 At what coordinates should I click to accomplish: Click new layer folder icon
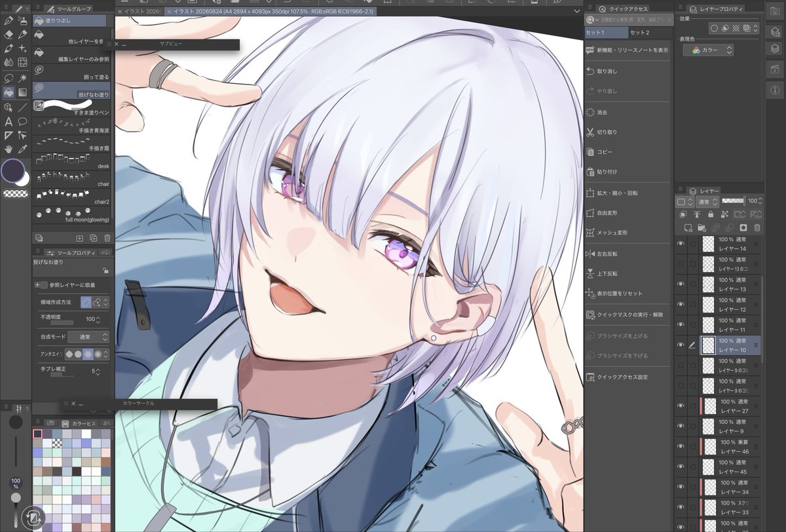point(702,227)
